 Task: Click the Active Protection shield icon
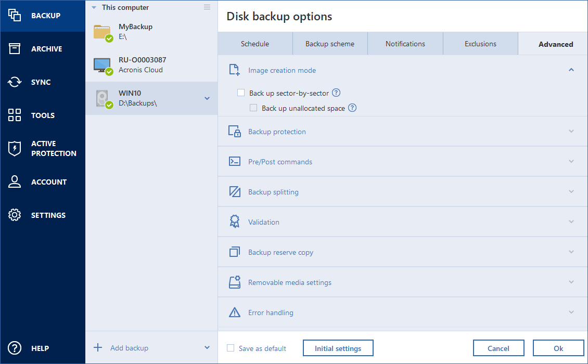click(15, 148)
